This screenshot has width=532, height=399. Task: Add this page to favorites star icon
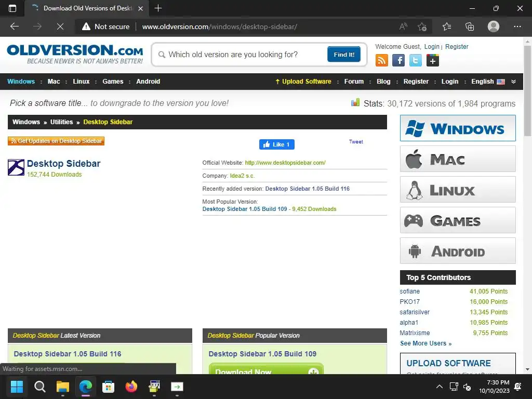point(422,26)
